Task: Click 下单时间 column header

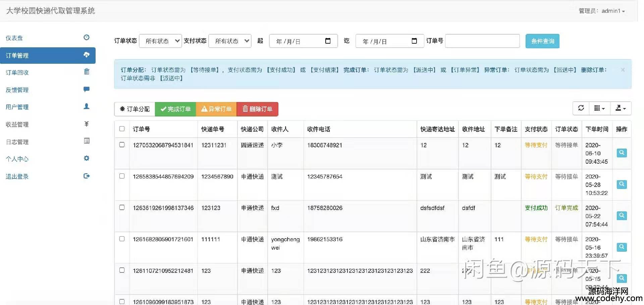Action: [x=597, y=129]
